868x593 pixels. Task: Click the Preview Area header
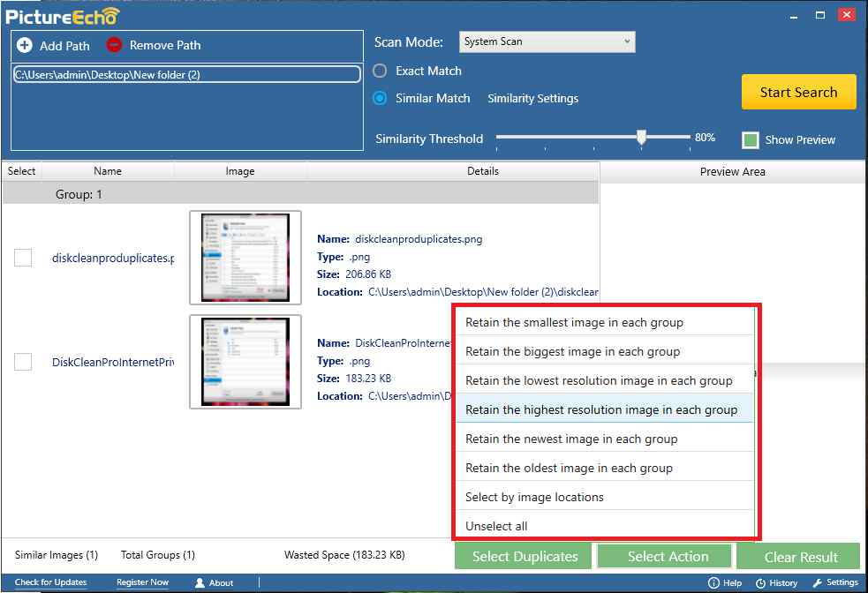(732, 171)
